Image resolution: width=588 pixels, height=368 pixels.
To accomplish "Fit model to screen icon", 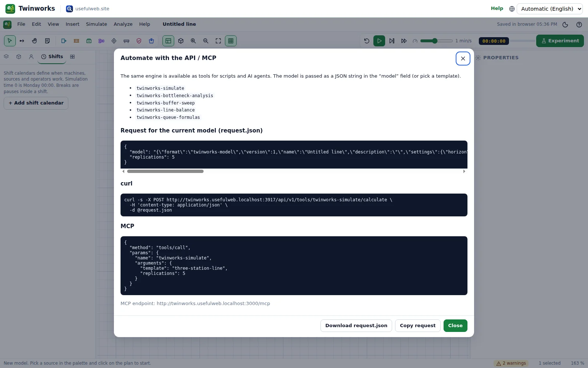I will [x=218, y=41].
